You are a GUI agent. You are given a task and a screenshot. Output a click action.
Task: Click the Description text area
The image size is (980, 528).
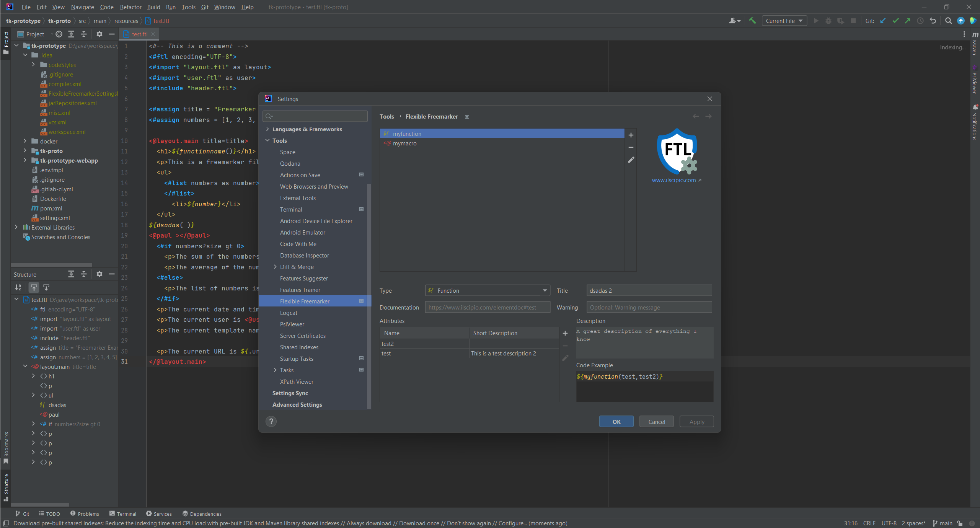[x=644, y=342]
